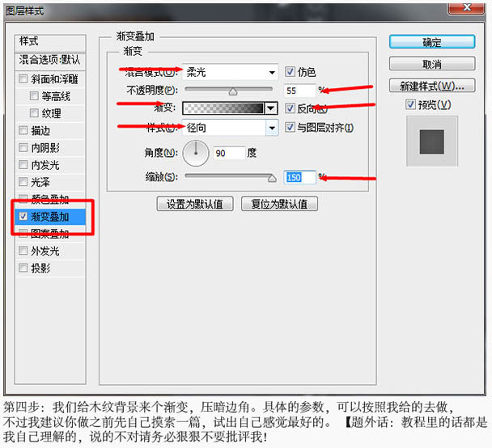Screen dimensions: 492x448
Task: Enable 内发光 checkbox
Action: pos(23,165)
